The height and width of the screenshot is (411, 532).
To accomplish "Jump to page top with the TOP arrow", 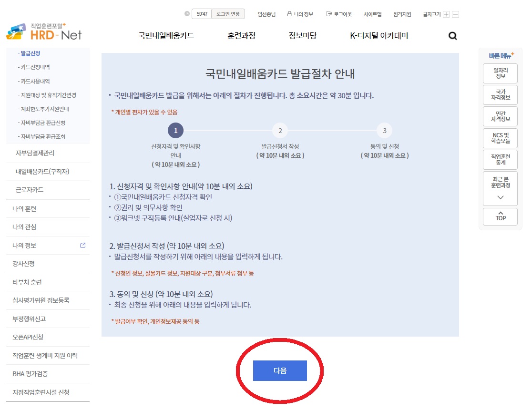I will (500, 216).
